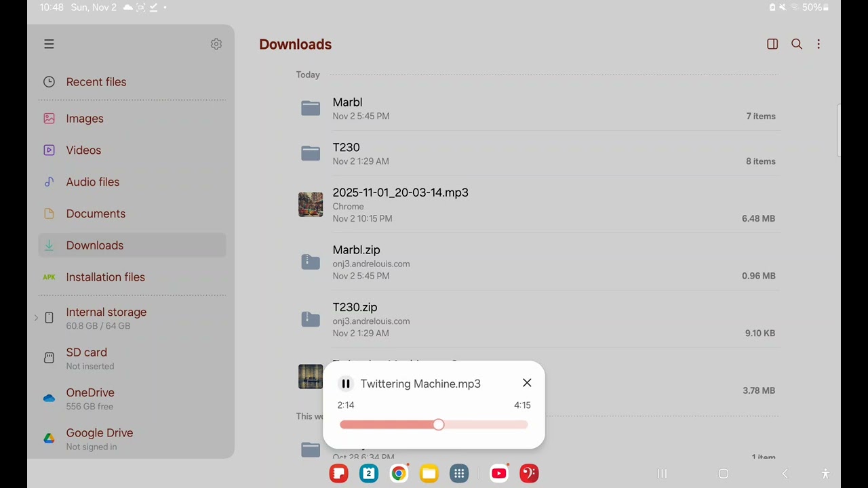
Task: Click the 7 items count for Marbl
Action: click(x=761, y=116)
